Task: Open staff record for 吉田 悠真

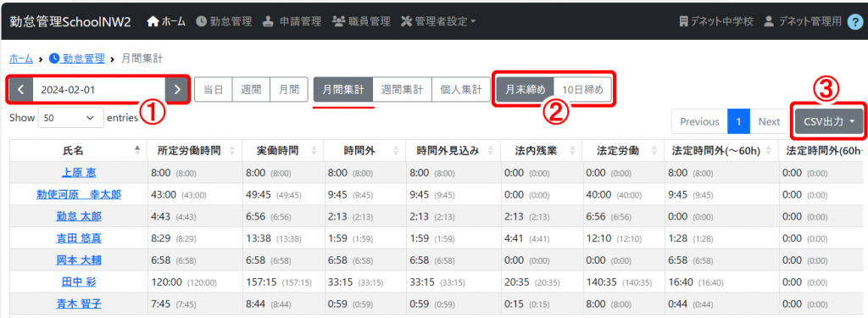Action: (79, 238)
